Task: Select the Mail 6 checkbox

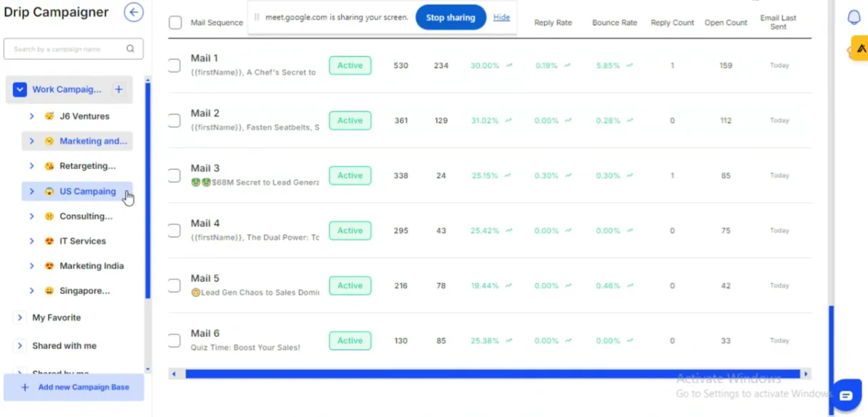Action: coord(174,341)
